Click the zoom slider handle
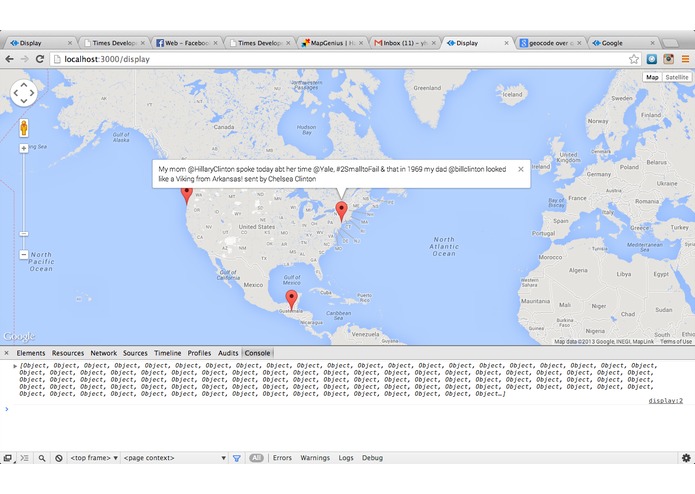The image size is (695, 494). [24, 233]
